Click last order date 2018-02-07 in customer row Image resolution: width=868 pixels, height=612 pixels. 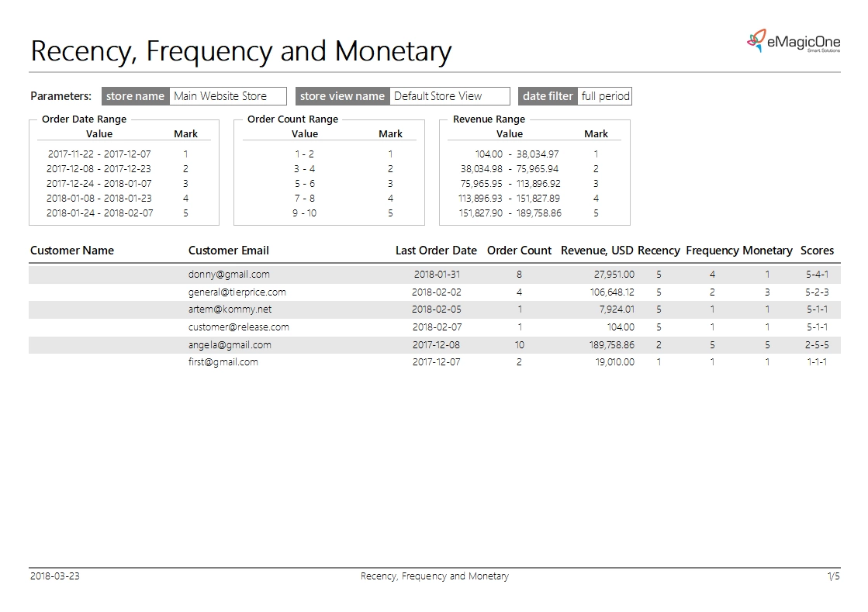coord(437,327)
